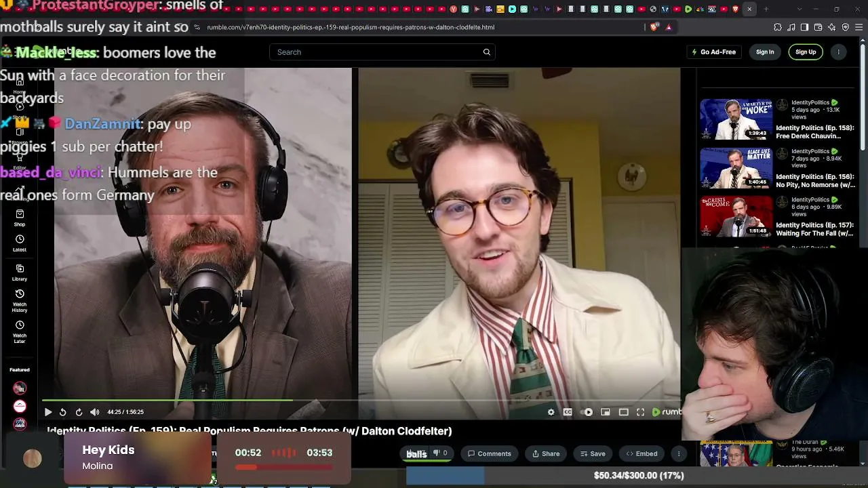Open Brave Shields icon in address bar
This screenshot has width=868, height=488.
[654, 27]
